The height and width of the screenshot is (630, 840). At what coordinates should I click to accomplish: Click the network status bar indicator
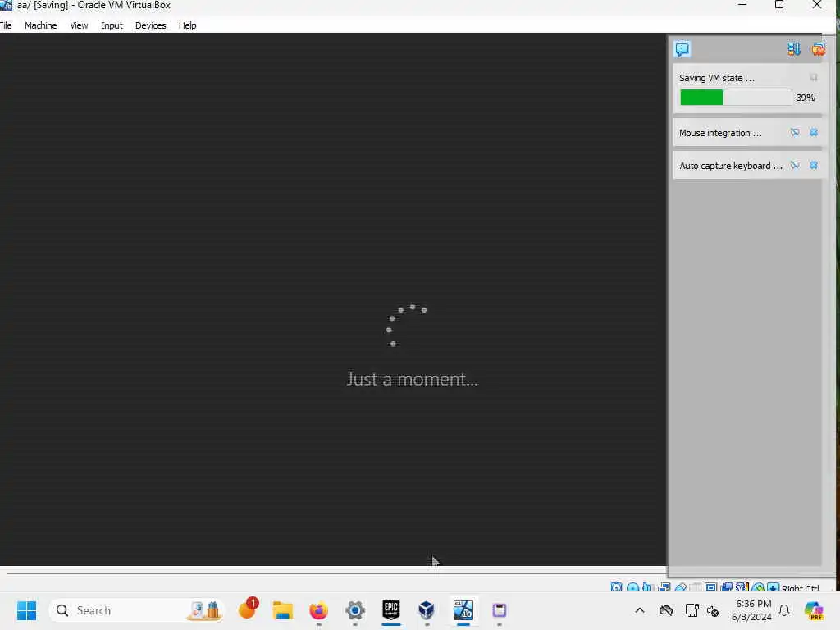coord(664,587)
